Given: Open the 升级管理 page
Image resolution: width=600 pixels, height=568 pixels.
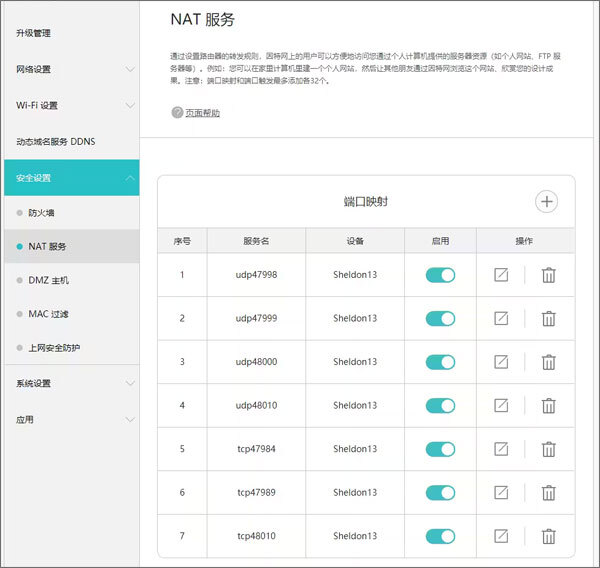Looking at the screenshot, I should (34, 33).
